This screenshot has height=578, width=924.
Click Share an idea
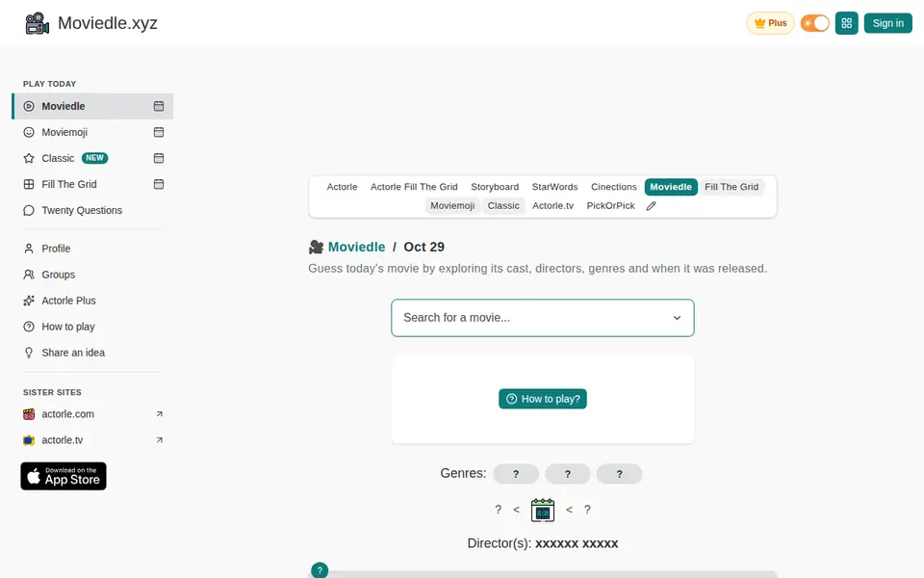73,353
